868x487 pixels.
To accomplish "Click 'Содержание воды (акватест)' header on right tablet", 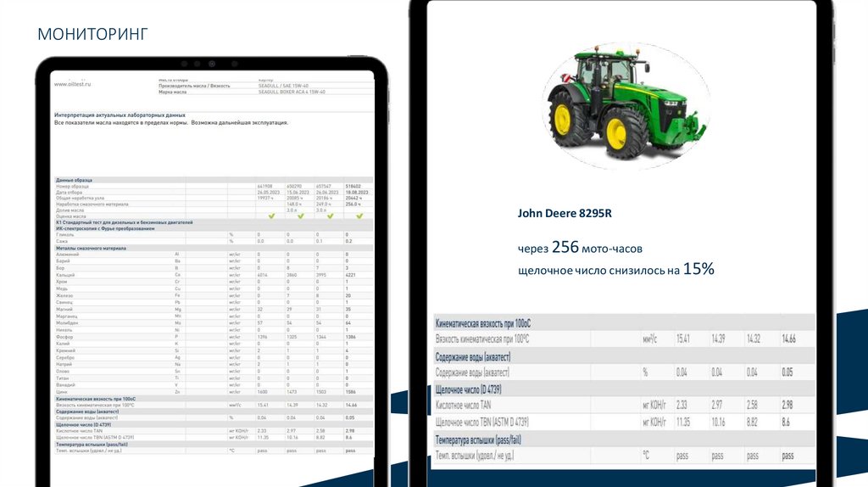I will pos(473,357).
